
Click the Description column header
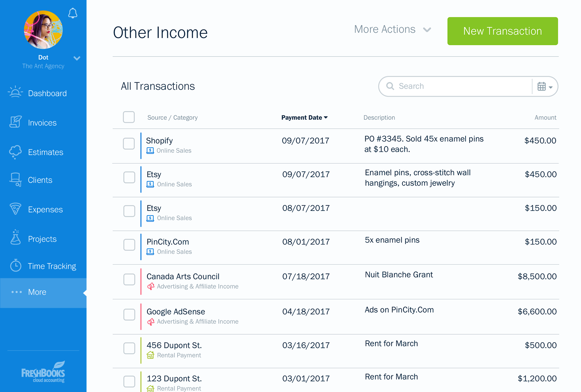379,118
